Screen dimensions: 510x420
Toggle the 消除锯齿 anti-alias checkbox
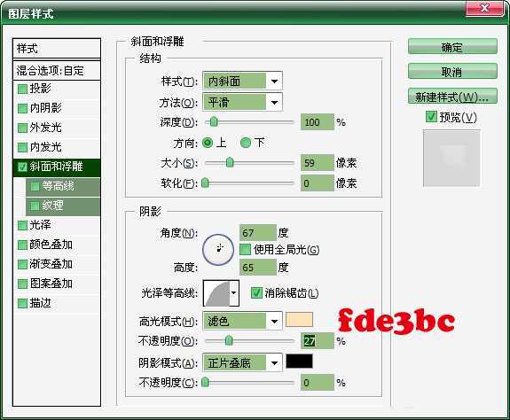click(256, 293)
